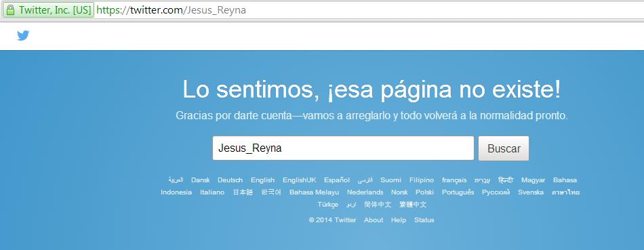Screen dimensions: 644x250
Task: Select the EnglishUK language link
Action: coord(300,180)
